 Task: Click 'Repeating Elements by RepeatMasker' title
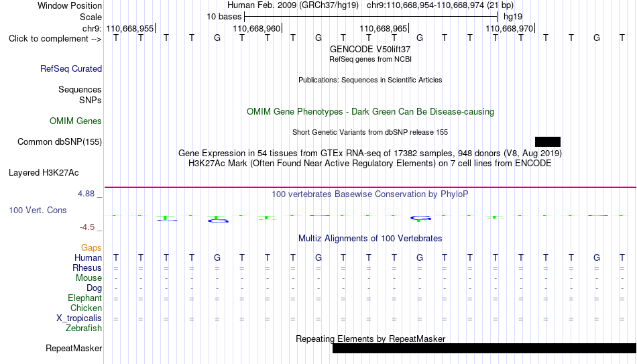370,339
